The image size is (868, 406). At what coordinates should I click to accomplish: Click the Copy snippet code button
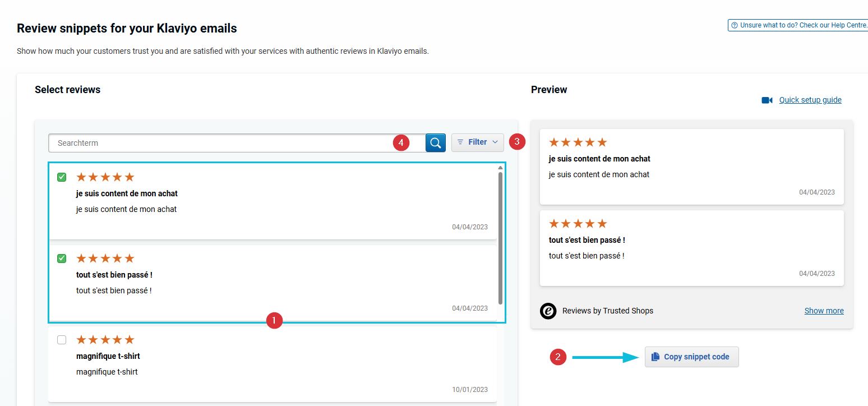click(691, 357)
